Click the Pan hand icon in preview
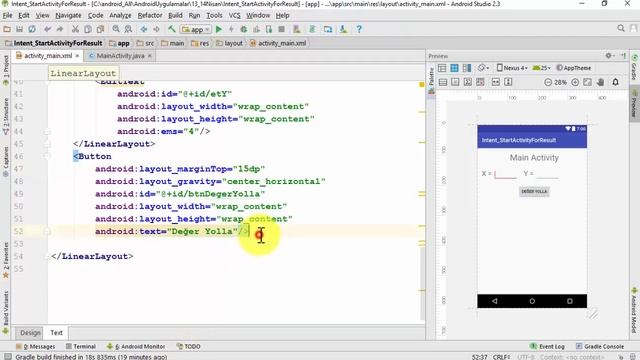The height and width of the screenshot is (360, 640). [600, 82]
